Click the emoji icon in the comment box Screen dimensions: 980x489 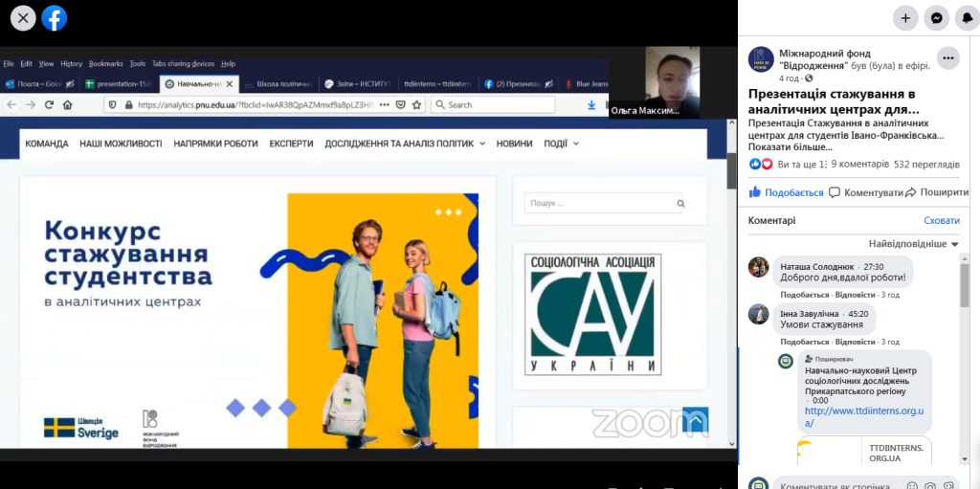[x=911, y=485]
